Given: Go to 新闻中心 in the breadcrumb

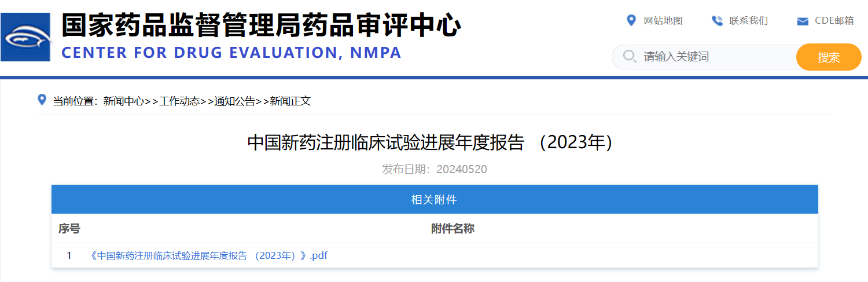Looking at the screenshot, I should pos(123,101).
